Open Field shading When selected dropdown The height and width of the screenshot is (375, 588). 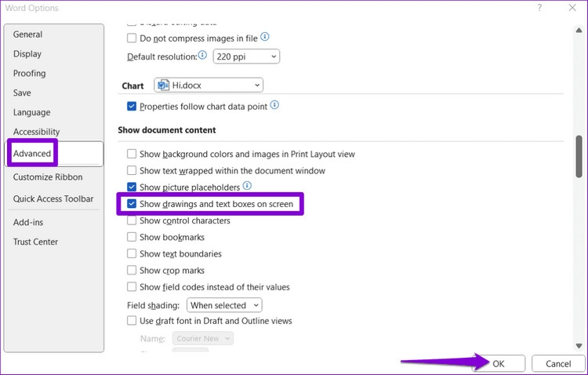pos(224,305)
